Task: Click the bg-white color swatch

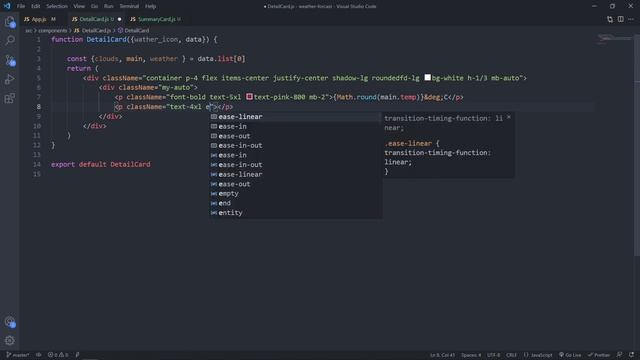Action: pyautogui.click(x=427, y=78)
